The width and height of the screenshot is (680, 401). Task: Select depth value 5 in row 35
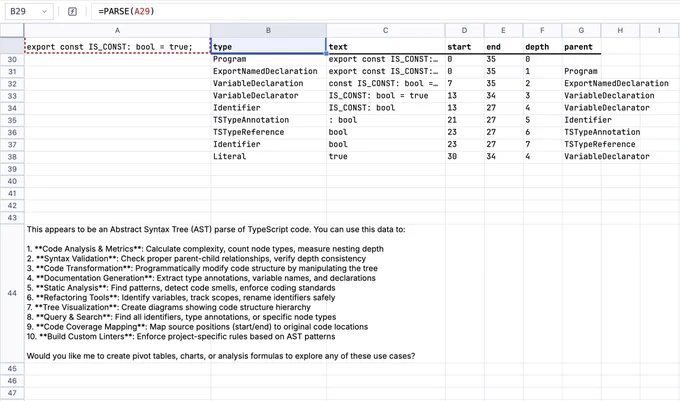[x=543, y=120]
